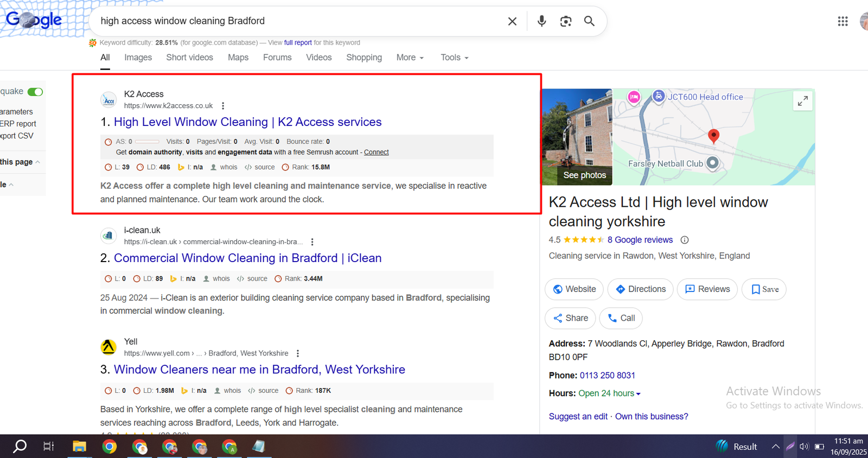Click the See photos thumbnail
This screenshot has width=868, height=458.
[577, 137]
